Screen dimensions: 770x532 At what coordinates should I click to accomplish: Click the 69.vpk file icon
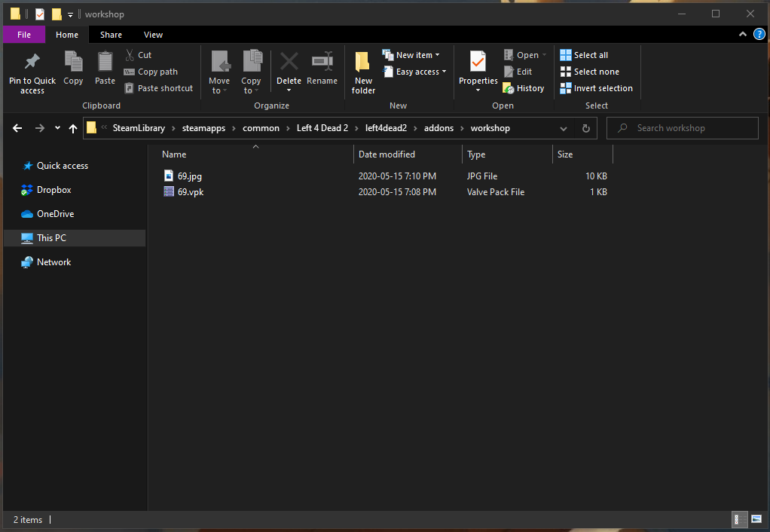169,192
